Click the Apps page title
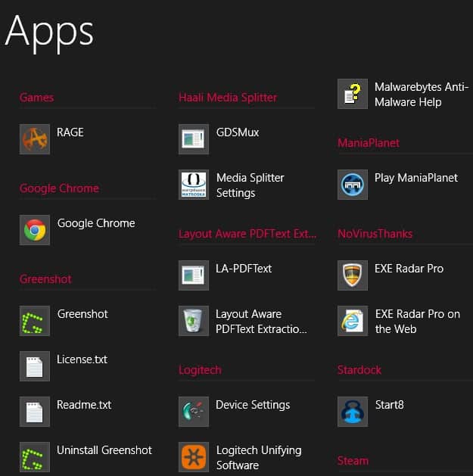The width and height of the screenshot is (473, 476). pos(49,33)
